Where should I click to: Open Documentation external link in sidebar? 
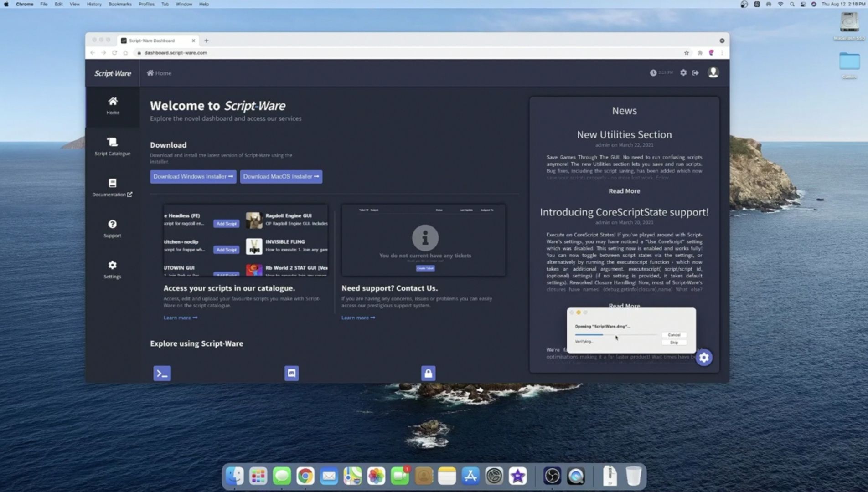point(113,188)
